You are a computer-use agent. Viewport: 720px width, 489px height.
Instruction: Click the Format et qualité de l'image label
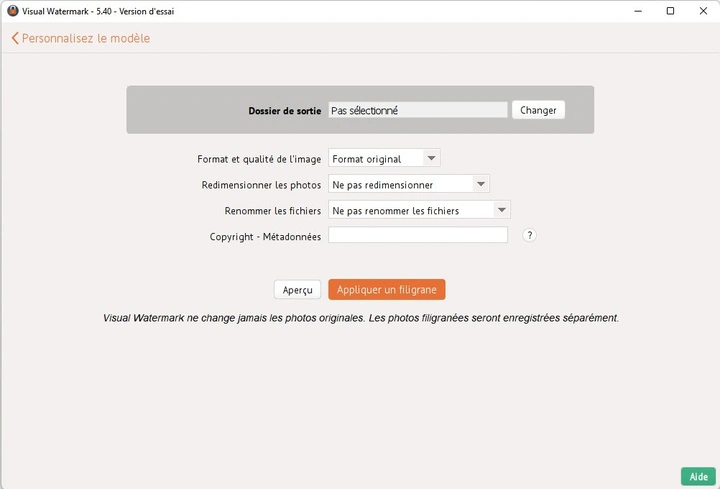(x=259, y=159)
